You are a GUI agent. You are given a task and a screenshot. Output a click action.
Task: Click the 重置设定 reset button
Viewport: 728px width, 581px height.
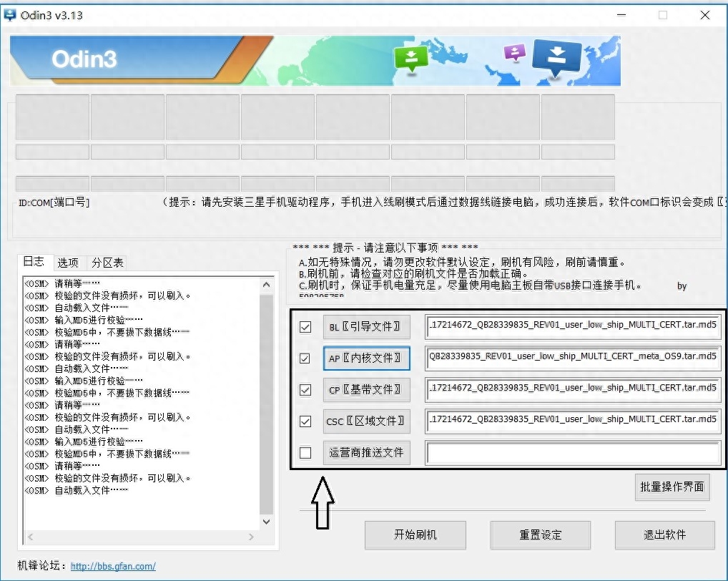pyautogui.click(x=540, y=534)
